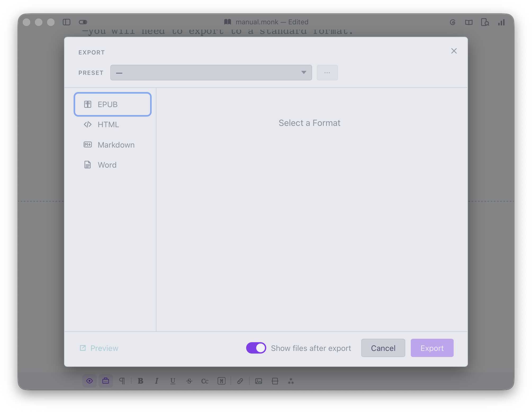Screen dimensions: 532x412
Task: Toggle the eye preview icon in bottom toolbar
Action: (x=89, y=381)
